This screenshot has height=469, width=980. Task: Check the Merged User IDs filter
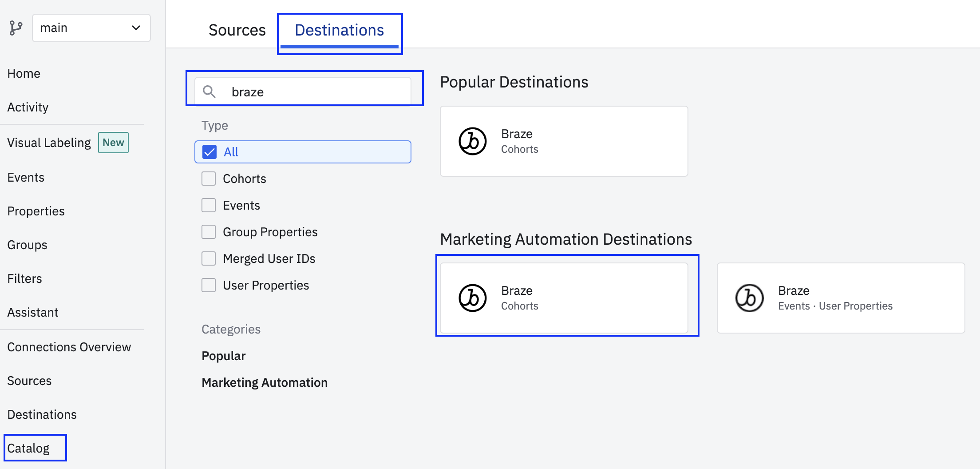pyautogui.click(x=209, y=258)
